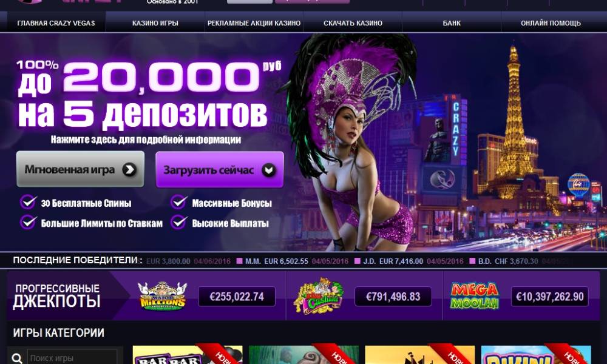Click the arrow icon on Мгновенная игра
607x364 pixels.
[x=129, y=169]
